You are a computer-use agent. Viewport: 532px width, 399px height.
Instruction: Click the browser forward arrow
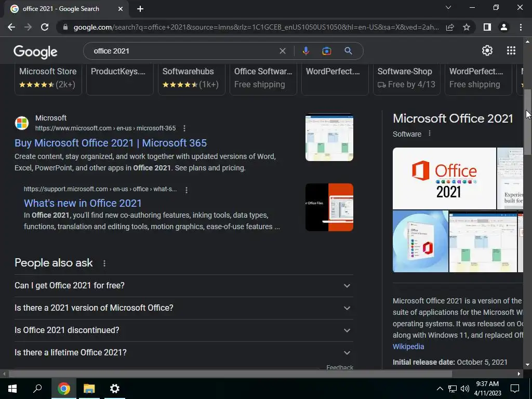[28, 27]
